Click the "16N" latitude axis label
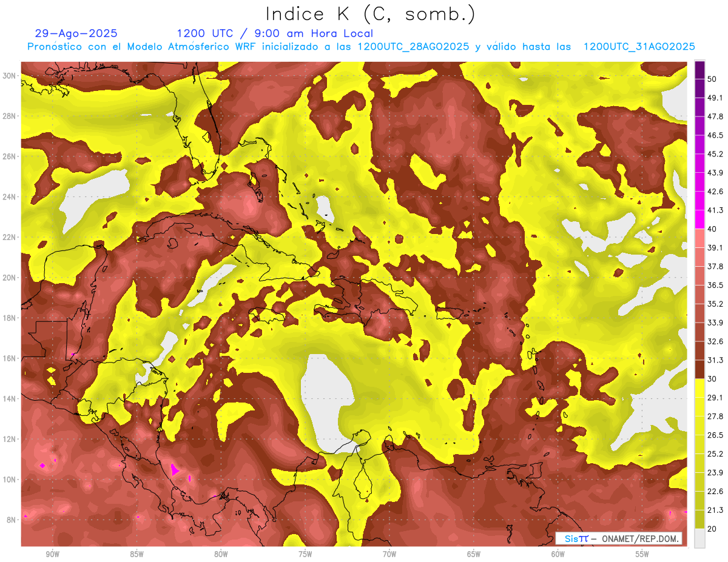Screen dimensions: 728x562 click(x=9, y=358)
